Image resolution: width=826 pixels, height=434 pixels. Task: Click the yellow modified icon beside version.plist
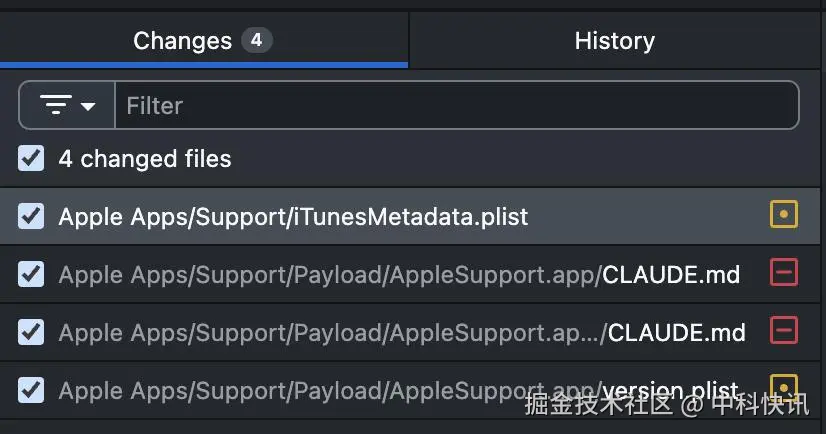click(x=784, y=388)
